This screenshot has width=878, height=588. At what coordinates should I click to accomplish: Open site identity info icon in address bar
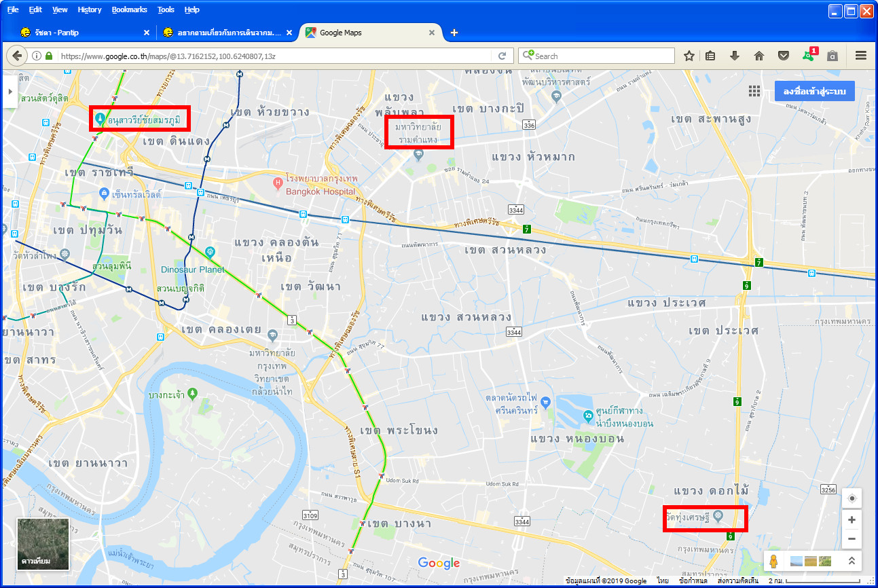pos(37,56)
